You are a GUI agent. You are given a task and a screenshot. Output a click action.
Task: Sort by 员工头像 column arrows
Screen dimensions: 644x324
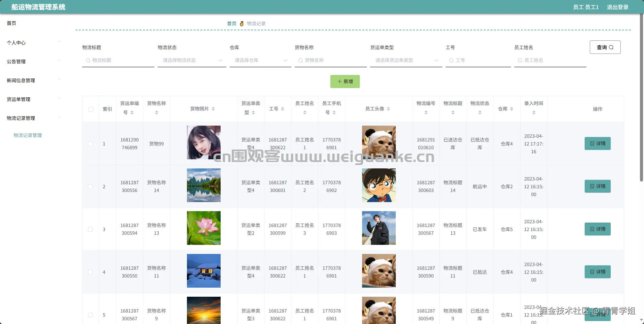[388, 109]
